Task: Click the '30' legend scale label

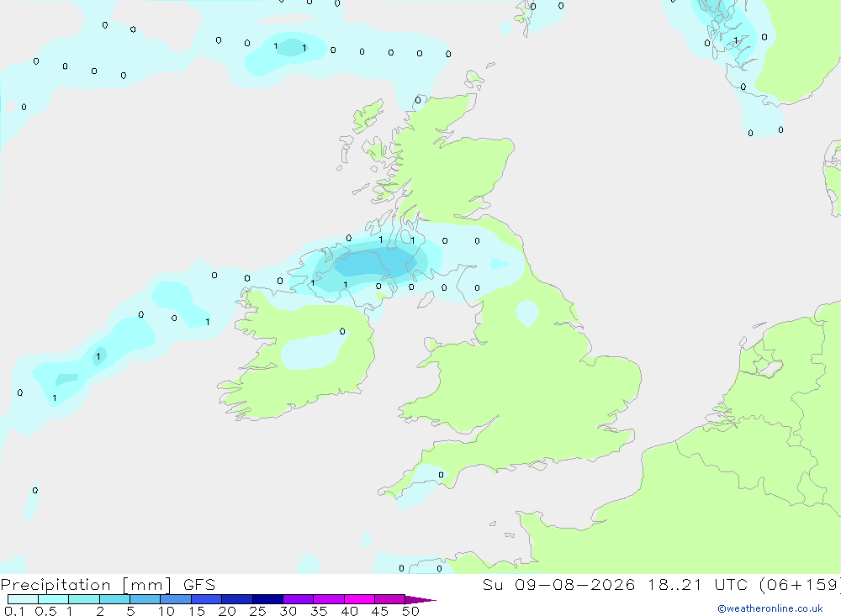Action: [x=288, y=611]
